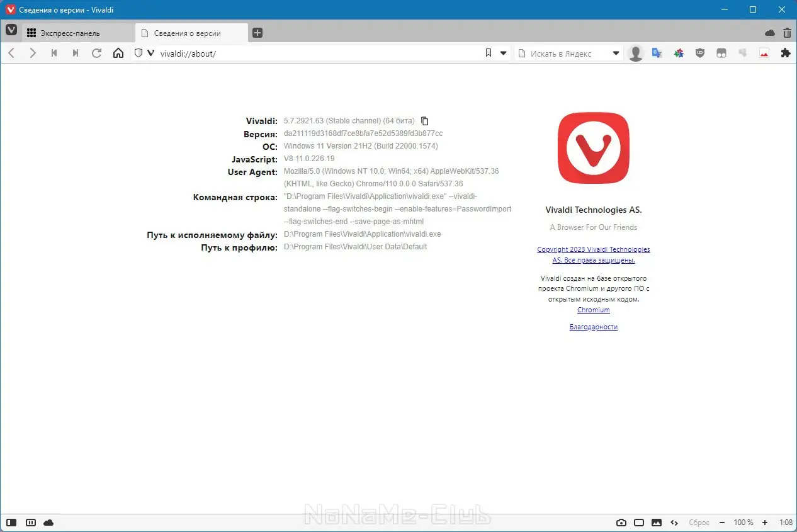Increase page zoom with the plus control
This screenshot has width=797, height=532.
764,522
